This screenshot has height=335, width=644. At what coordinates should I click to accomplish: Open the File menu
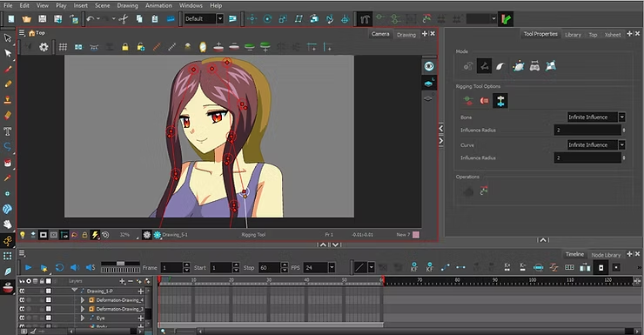pyautogui.click(x=8, y=6)
